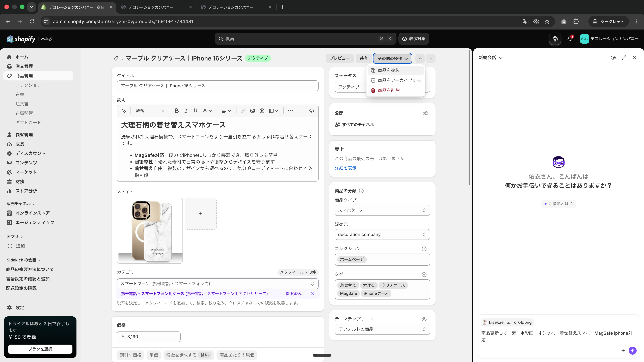This screenshot has width=644, height=362.
Task: Dismiss suggested category with X
Action: tap(312, 294)
